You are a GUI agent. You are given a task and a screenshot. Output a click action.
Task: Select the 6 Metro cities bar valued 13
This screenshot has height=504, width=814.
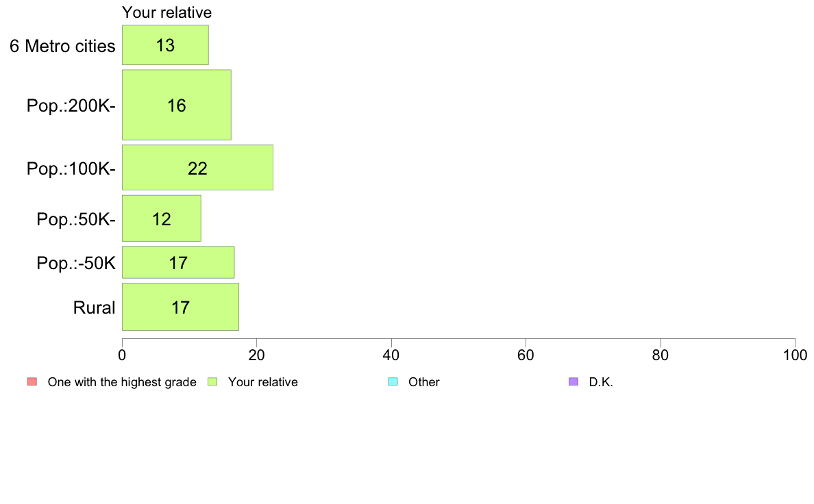click(165, 45)
